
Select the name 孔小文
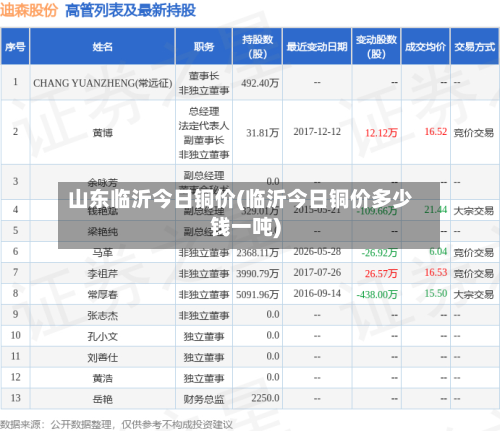(103, 336)
